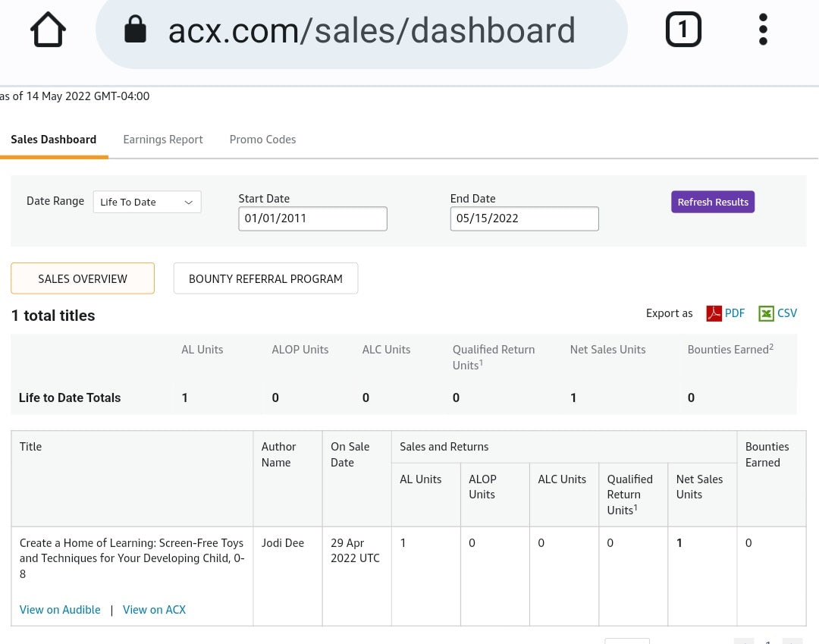Open the Date Range dropdown
The image size is (819, 644).
click(147, 202)
